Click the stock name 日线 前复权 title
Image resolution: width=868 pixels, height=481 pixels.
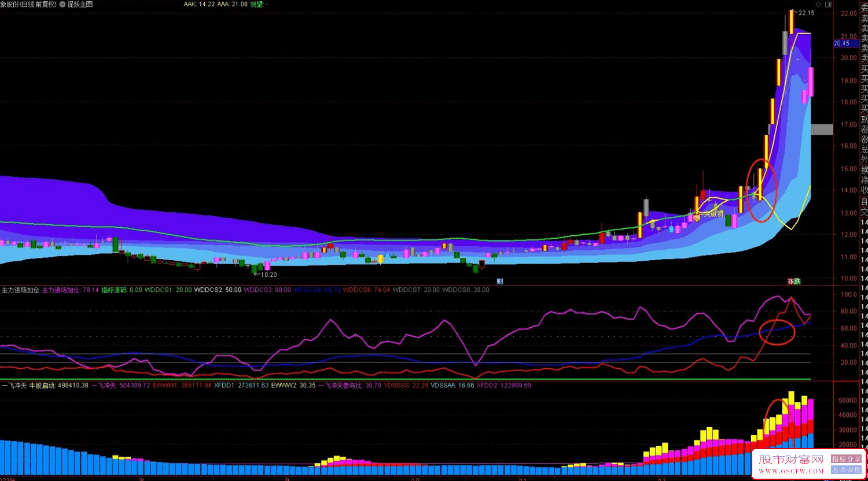pyautogui.click(x=28, y=4)
